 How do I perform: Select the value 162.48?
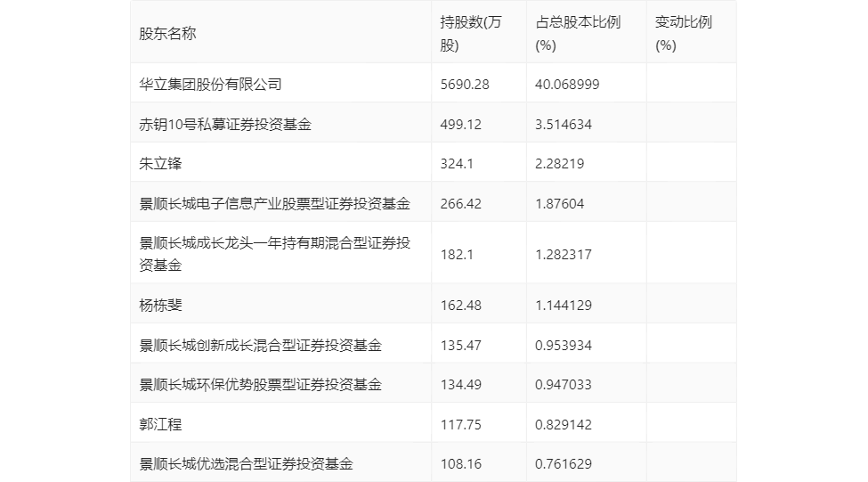pos(461,306)
